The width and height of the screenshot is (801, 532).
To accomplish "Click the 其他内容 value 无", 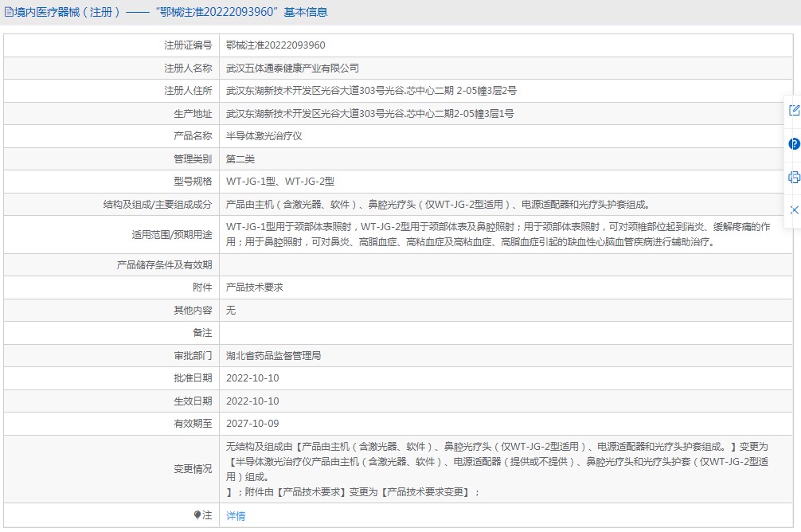I will (231, 311).
